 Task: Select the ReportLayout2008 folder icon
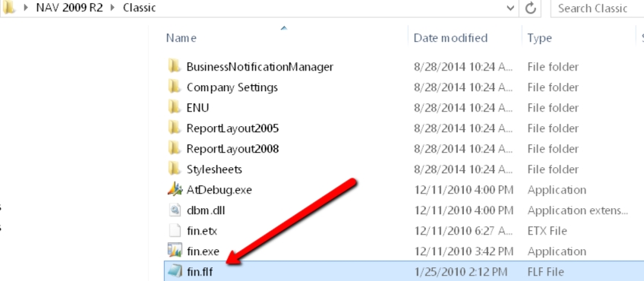click(174, 148)
